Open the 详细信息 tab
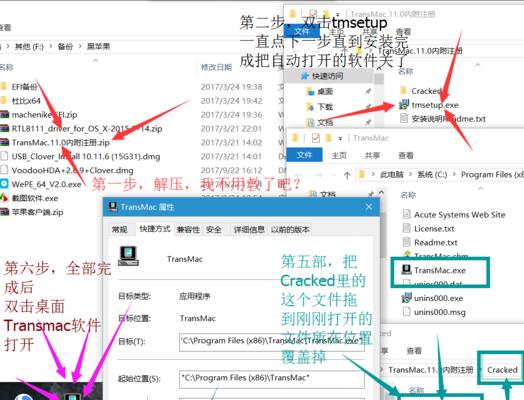Screen dimensions: 524x400 pos(249,230)
